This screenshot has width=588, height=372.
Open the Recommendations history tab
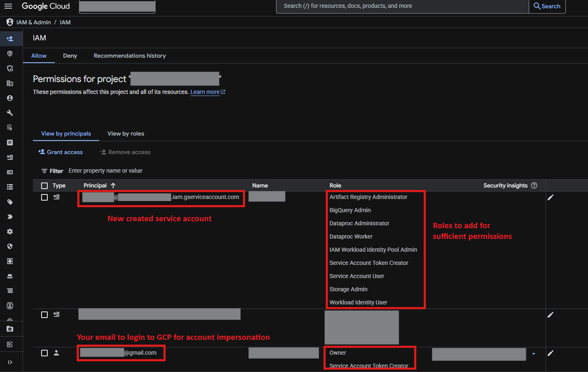tap(130, 56)
